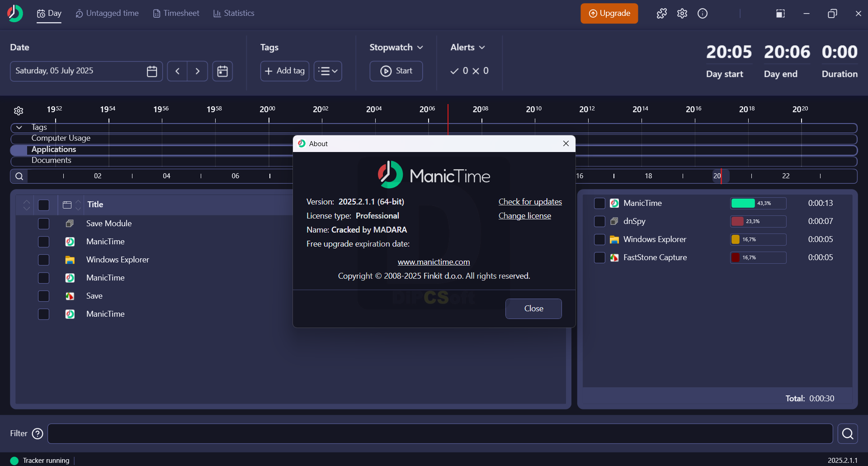The image size is (868, 466).
Task: Click dnSpy icon in summary panel
Action: [x=614, y=221]
